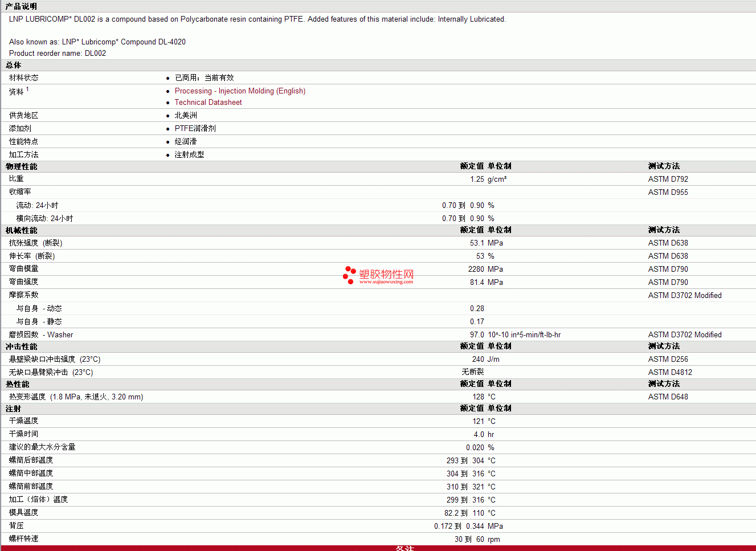Click ASTM D256 test method
Image resolution: width=756 pixels, height=551 pixels.
(668, 360)
